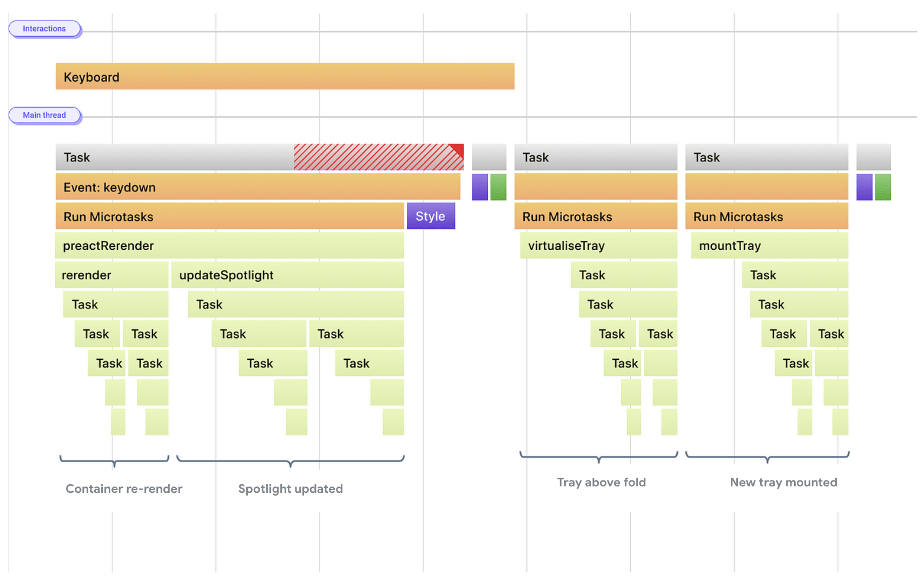Select the mountTray flame entry
Viewport: 924px width, 580px height.
pos(769,246)
